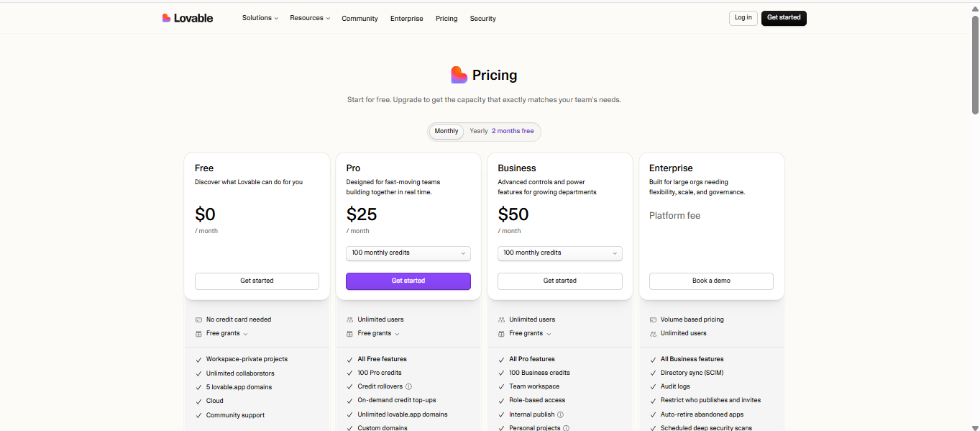This screenshot has width=980, height=431.
Task: Click the '2 months free' label
Action: coord(513,131)
